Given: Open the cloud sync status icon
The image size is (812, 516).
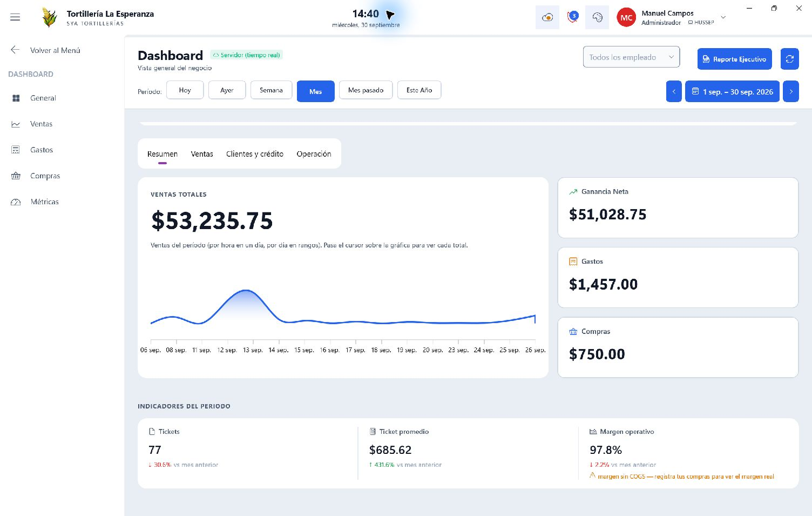Looking at the screenshot, I should (547, 17).
